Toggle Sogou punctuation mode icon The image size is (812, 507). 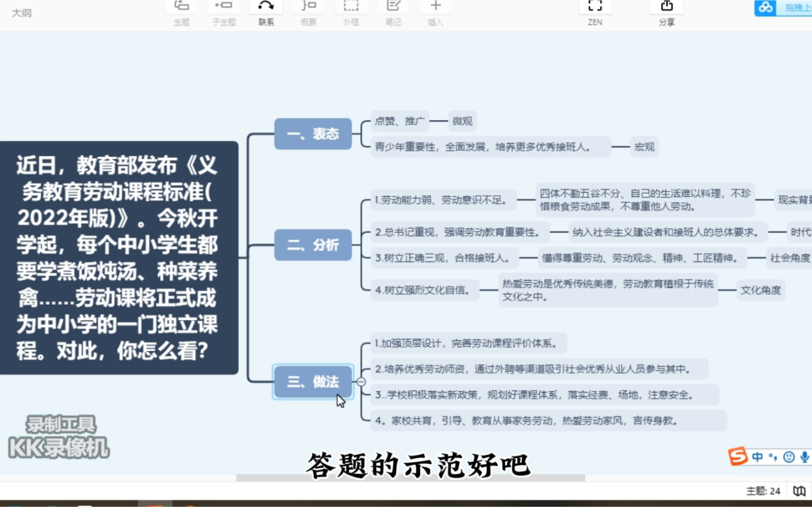773,457
